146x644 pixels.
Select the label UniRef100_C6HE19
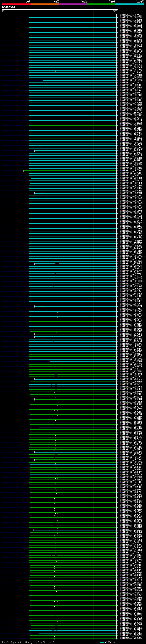pyautogui.click(x=131, y=156)
